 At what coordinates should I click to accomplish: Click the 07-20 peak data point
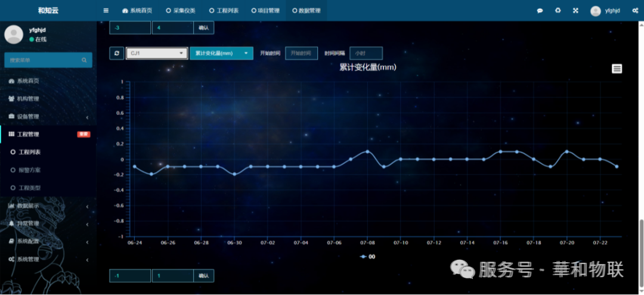tap(567, 151)
